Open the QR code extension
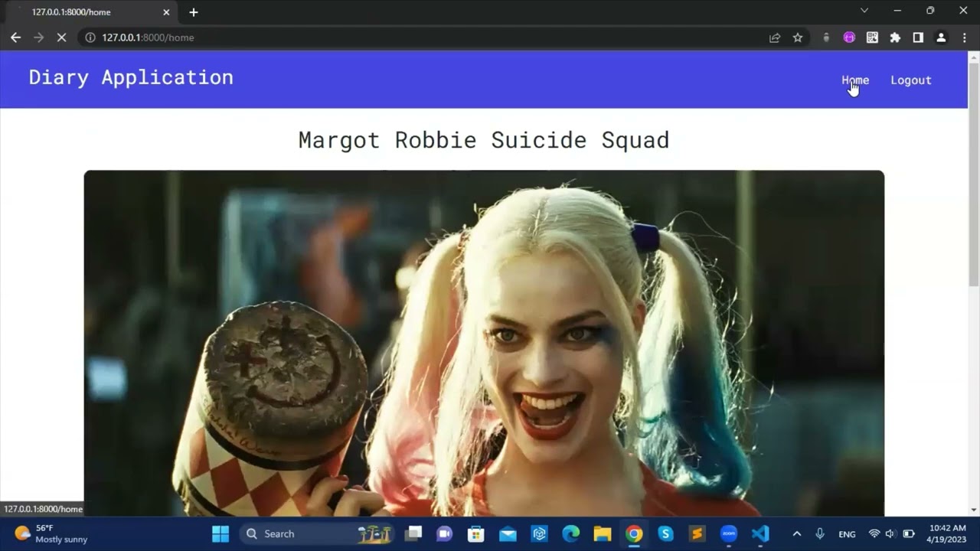Image resolution: width=980 pixels, height=551 pixels. point(872,37)
